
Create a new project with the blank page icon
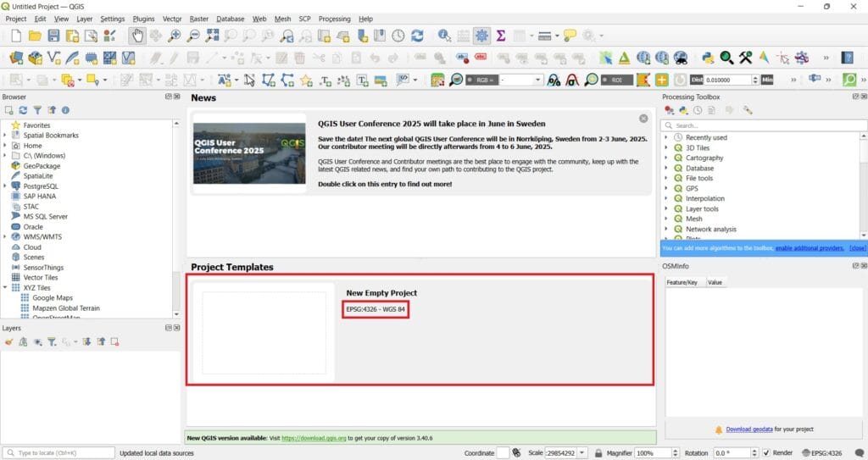tap(16, 36)
